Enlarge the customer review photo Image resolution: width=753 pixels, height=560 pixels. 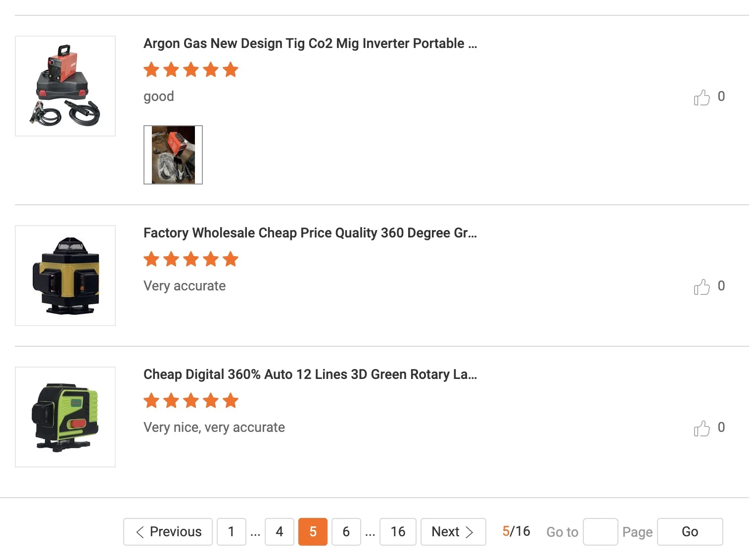173,155
